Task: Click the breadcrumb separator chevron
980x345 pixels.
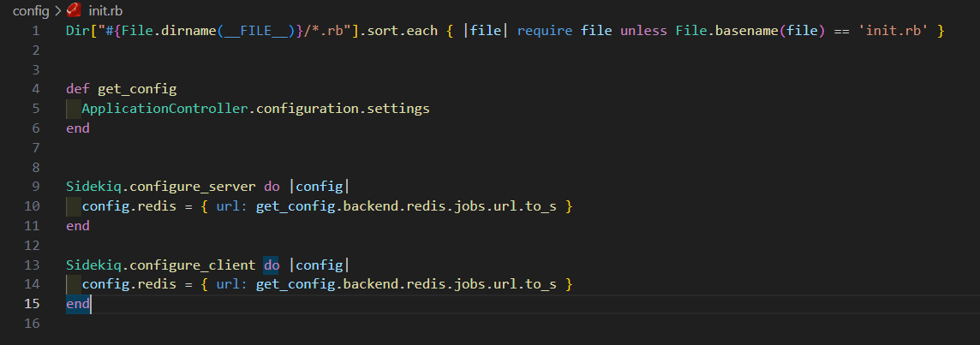Action: coord(58,10)
